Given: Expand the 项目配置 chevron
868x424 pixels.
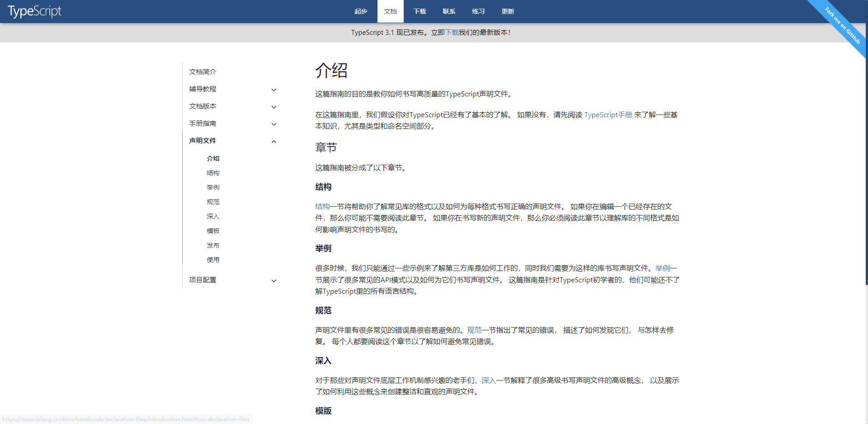Looking at the screenshot, I should [274, 281].
